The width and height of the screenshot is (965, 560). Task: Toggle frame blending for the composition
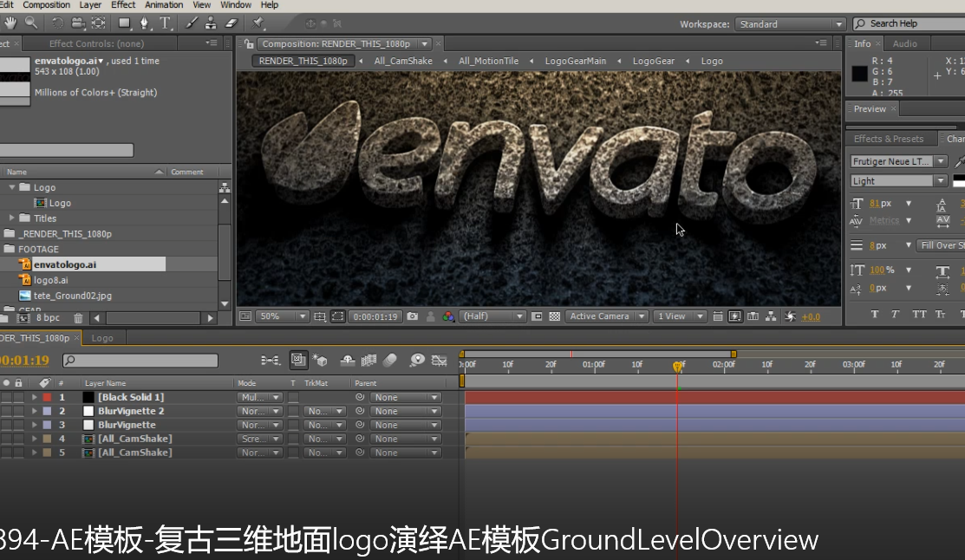tap(368, 360)
